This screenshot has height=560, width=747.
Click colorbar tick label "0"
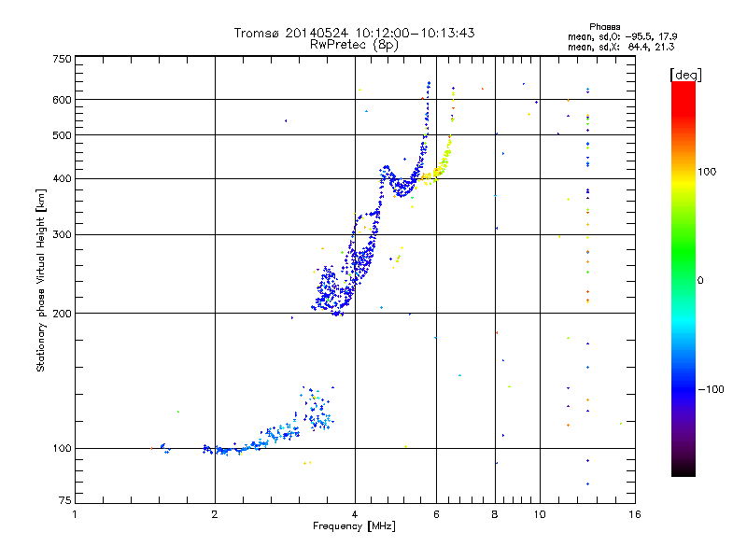point(699,281)
